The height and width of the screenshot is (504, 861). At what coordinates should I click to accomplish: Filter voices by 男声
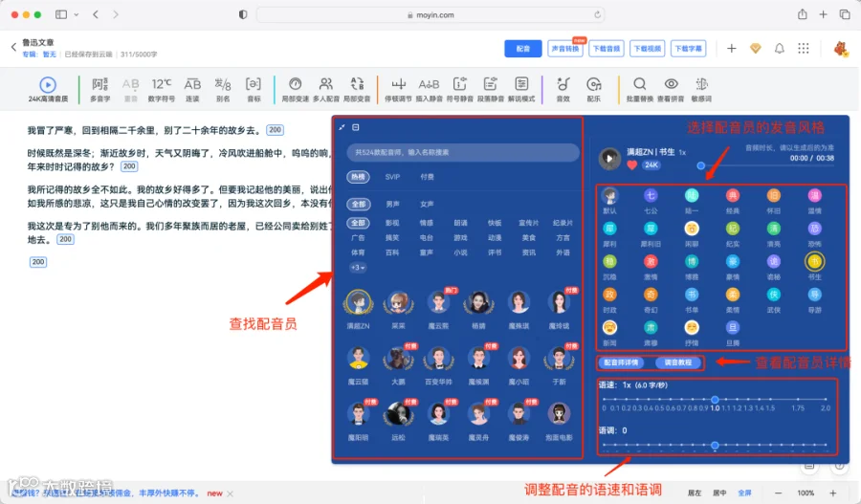392,205
